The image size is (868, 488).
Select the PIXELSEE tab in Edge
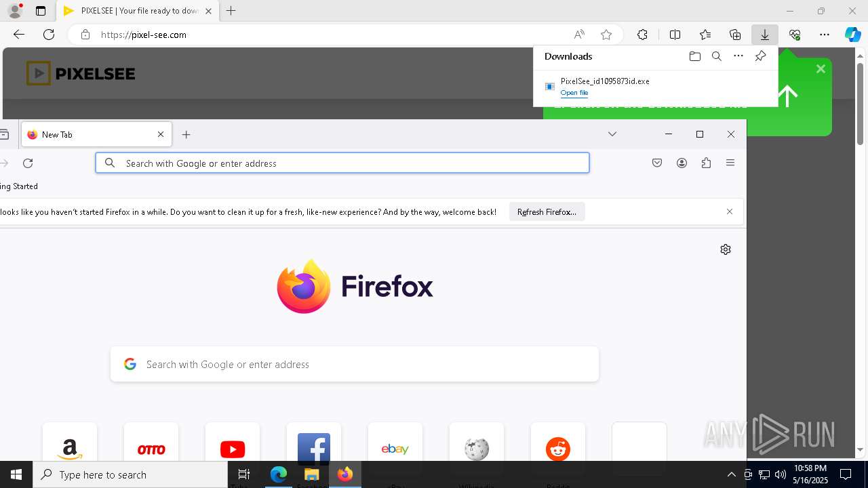pos(138,11)
